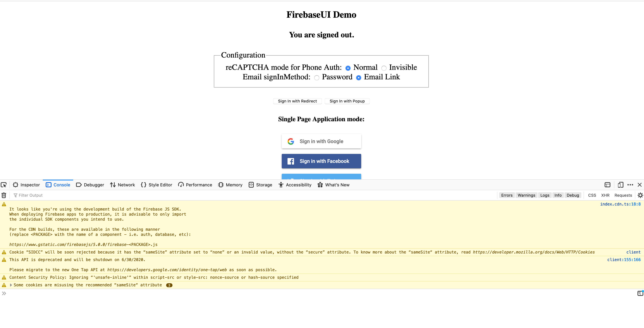
Task: Select the element picker tool in DevTools
Action: click(x=4, y=185)
